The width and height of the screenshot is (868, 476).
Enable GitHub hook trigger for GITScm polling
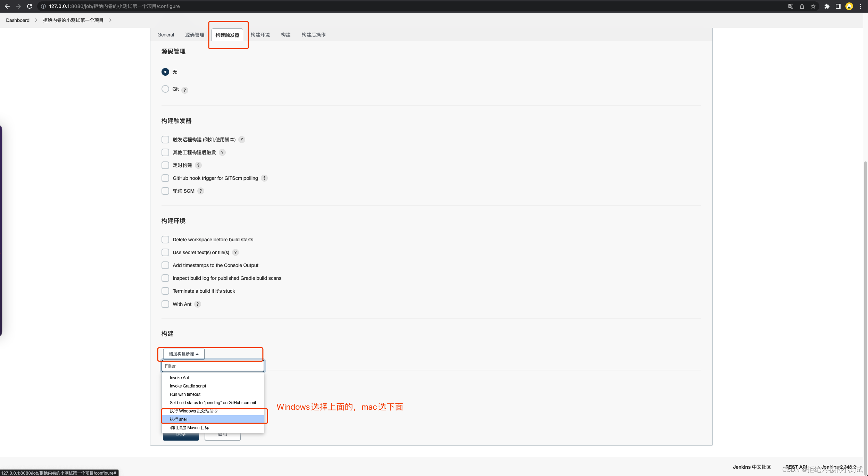(165, 178)
